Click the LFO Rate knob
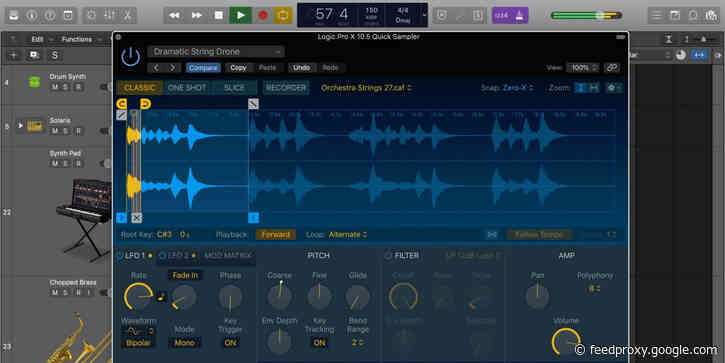Viewport: 725px width, 363px height. [x=138, y=296]
